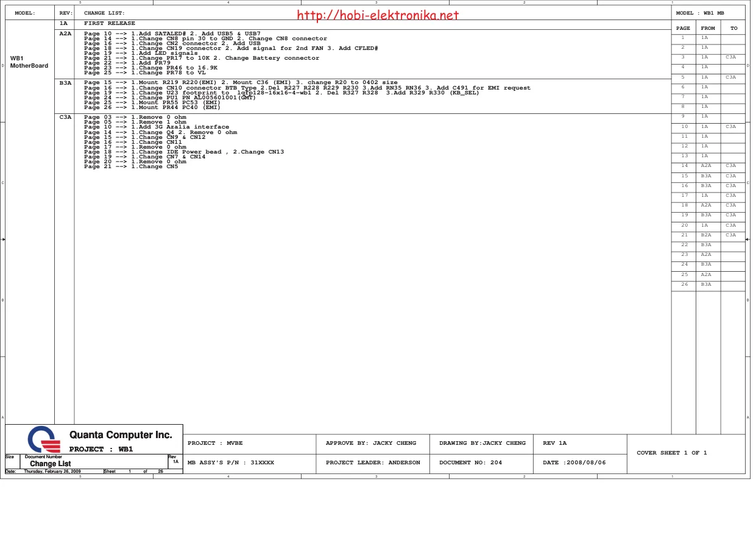
Task: Click the Quanta Computer logo
Action: click(x=44, y=439)
